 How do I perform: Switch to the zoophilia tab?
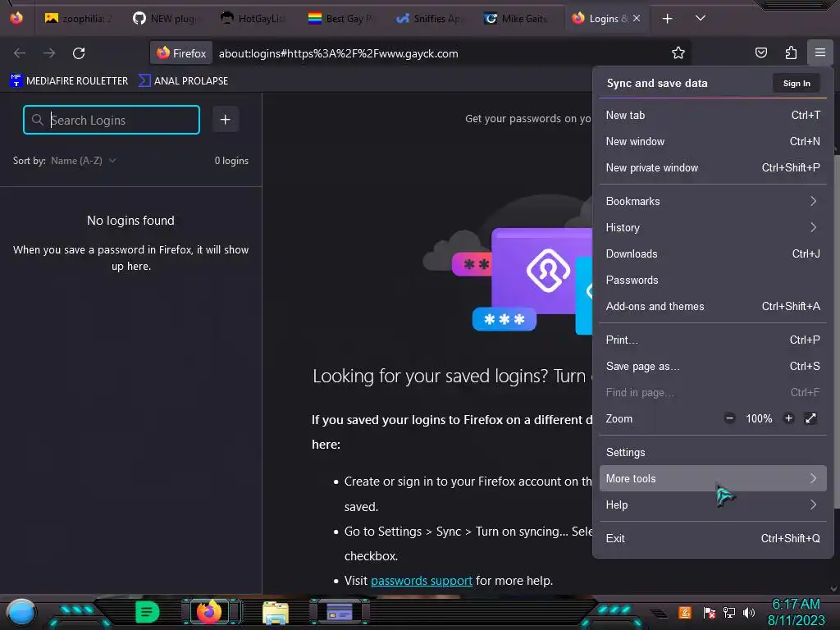78,19
